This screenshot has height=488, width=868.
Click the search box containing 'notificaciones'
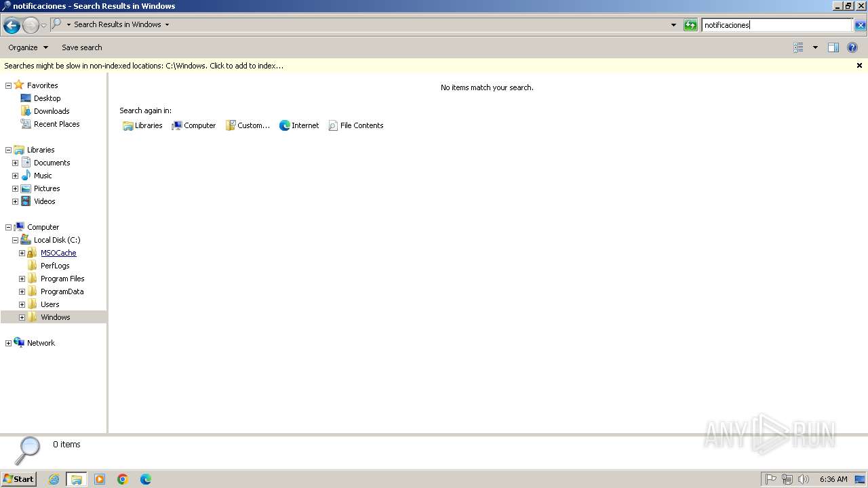(x=776, y=25)
